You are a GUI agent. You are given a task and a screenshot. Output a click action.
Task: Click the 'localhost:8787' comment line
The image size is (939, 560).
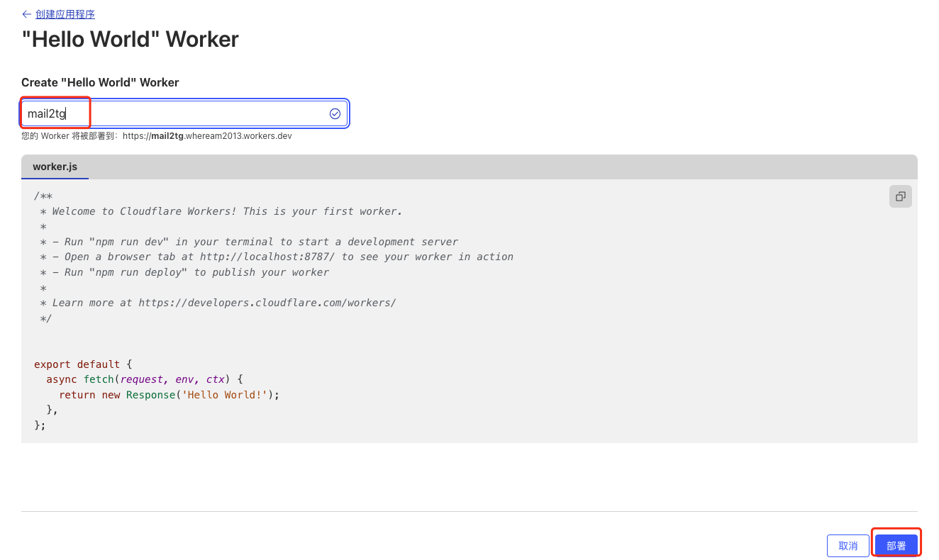tap(277, 257)
